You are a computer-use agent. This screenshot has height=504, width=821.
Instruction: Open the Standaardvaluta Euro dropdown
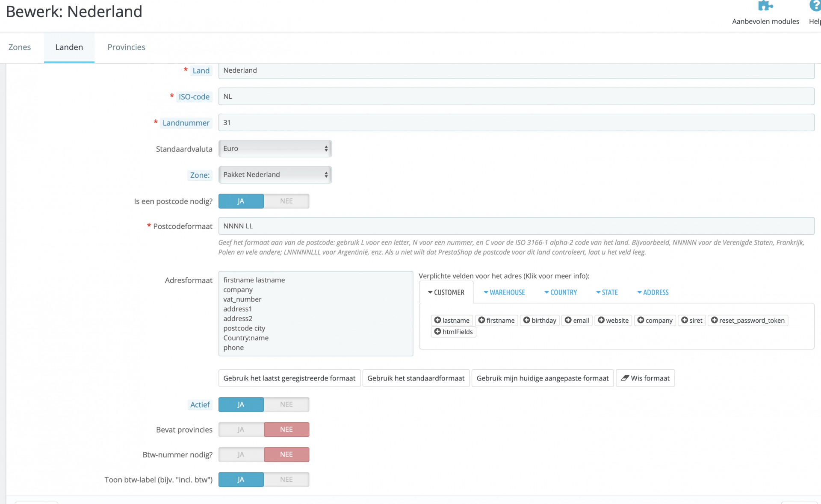coord(275,149)
